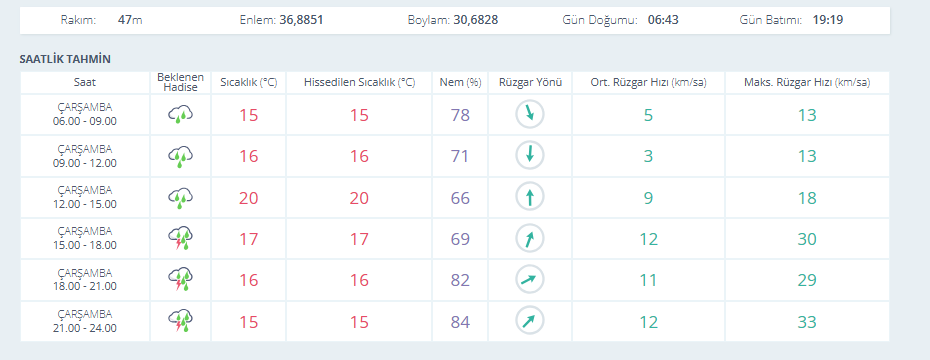Click the thunderstorm icon for 15.00 - 18.00
This screenshot has width=930, height=360.
(180, 238)
